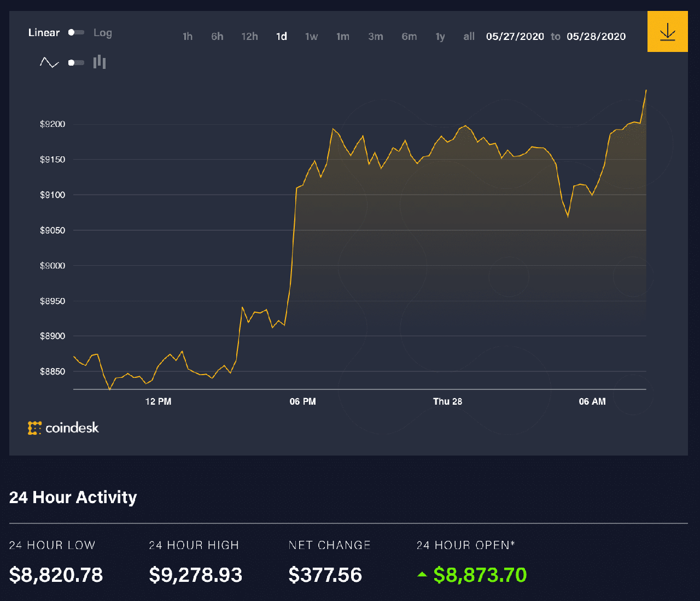Click the green $8,873.70 open value
The height and width of the screenshot is (601, 700).
point(480,575)
